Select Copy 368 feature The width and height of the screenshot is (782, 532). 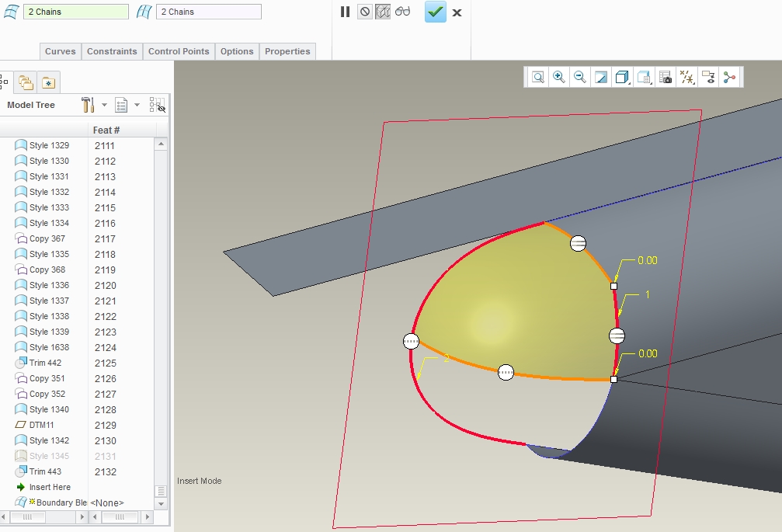click(x=47, y=269)
